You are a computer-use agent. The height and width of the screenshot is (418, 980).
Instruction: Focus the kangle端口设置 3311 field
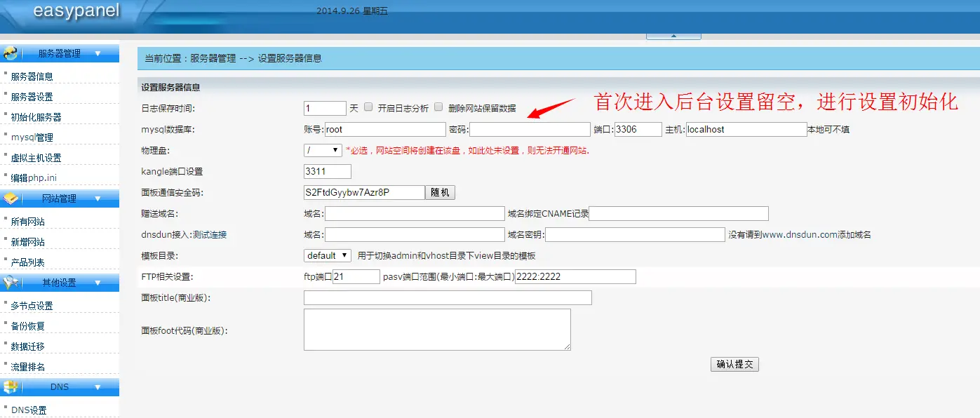click(328, 171)
